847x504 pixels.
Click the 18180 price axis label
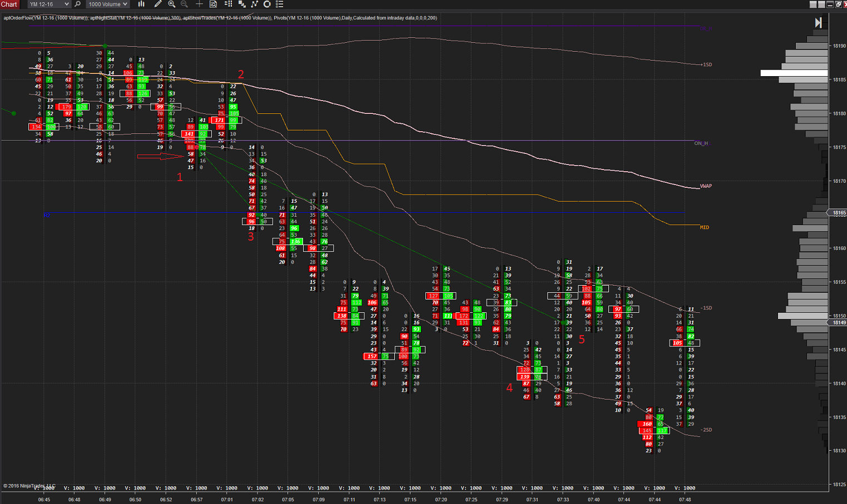(x=839, y=113)
